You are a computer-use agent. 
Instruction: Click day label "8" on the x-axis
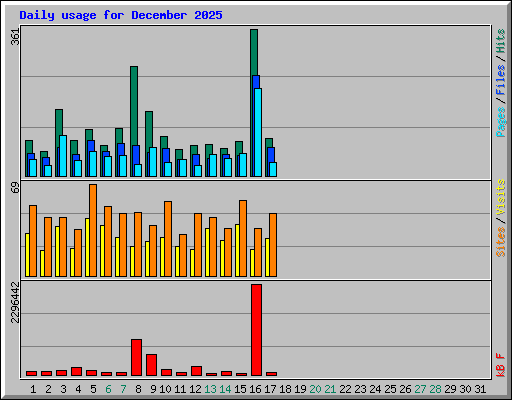pos(138,389)
